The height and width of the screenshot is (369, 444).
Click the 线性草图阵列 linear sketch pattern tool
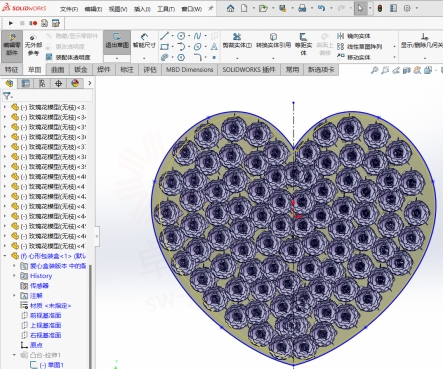359,47
